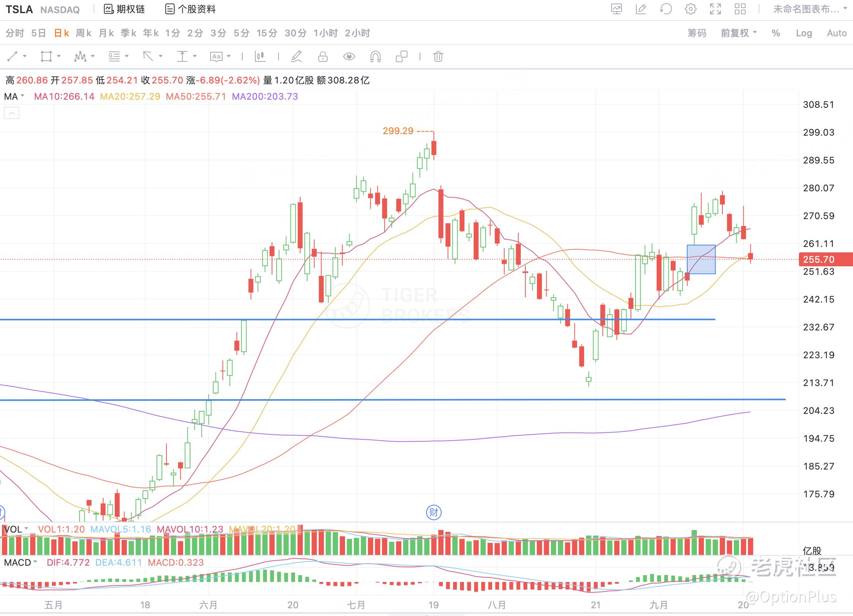The height and width of the screenshot is (616, 853).
Task: Delete drawings with trash icon
Action: (x=438, y=57)
